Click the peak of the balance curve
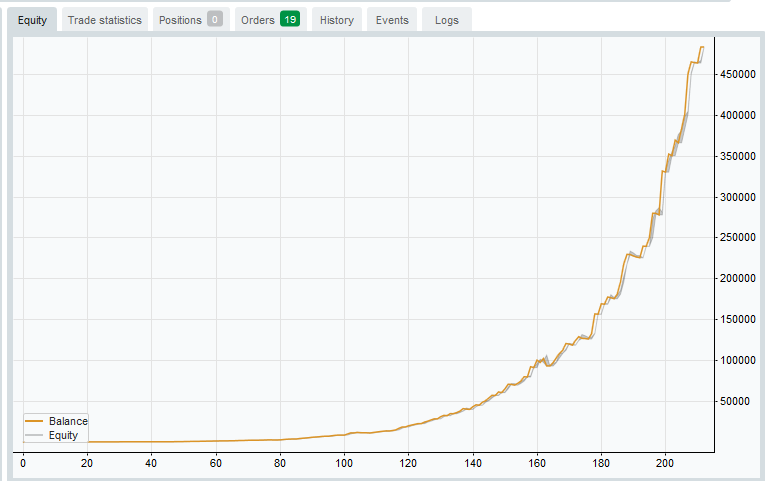 point(701,47)
